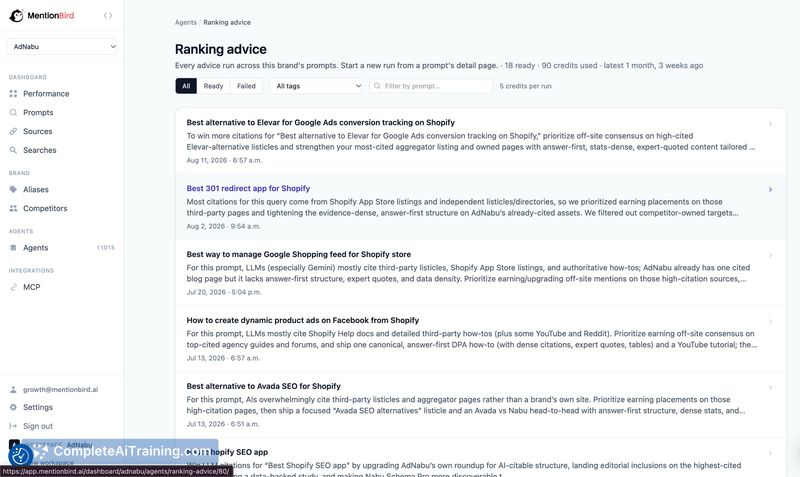Expand chevron on dynamic product ads row
The height and width of the screenshot is (477, 800).
coord(770,321)
